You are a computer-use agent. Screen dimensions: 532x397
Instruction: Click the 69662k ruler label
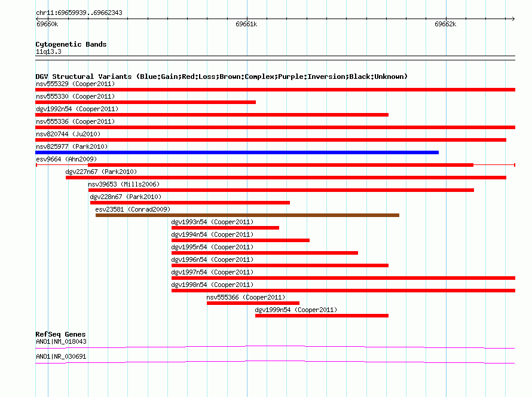[445, 24]
